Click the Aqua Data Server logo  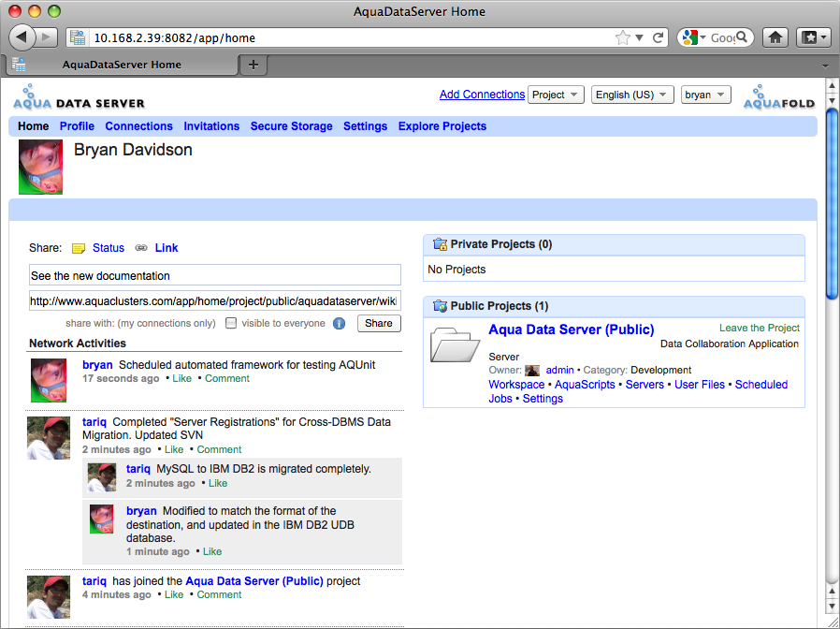pos(79,97)
